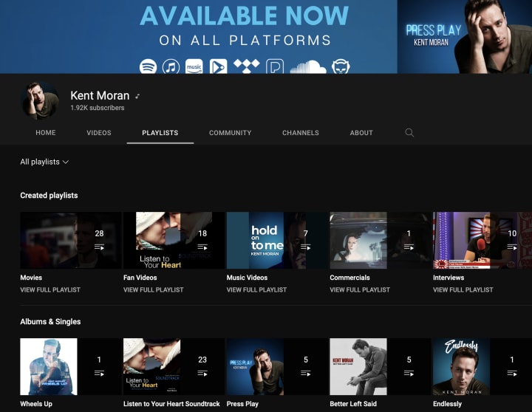Click the Press Play album art in banner
This screenshot has height=412, width=532.
tap(465, 37)
